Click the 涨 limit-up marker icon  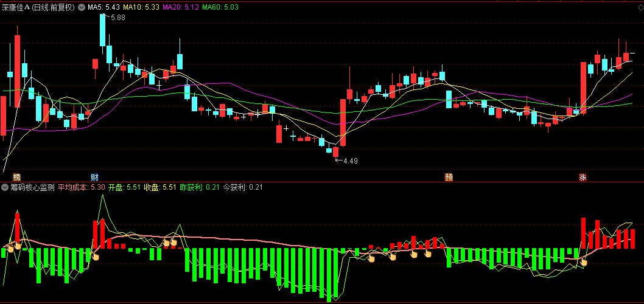pos(583,177)
